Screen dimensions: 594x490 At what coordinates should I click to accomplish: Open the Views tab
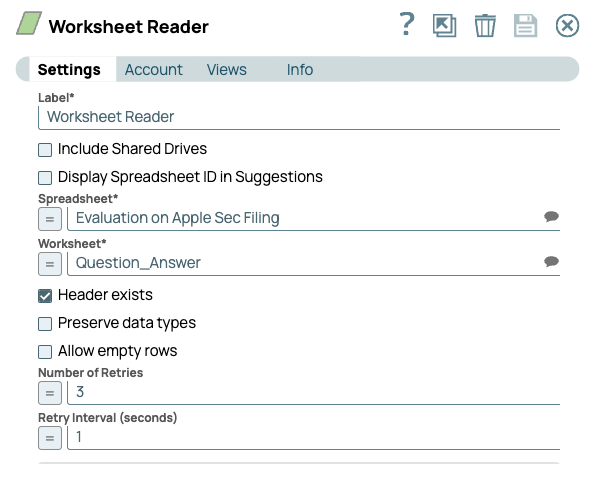click(227, 70)
